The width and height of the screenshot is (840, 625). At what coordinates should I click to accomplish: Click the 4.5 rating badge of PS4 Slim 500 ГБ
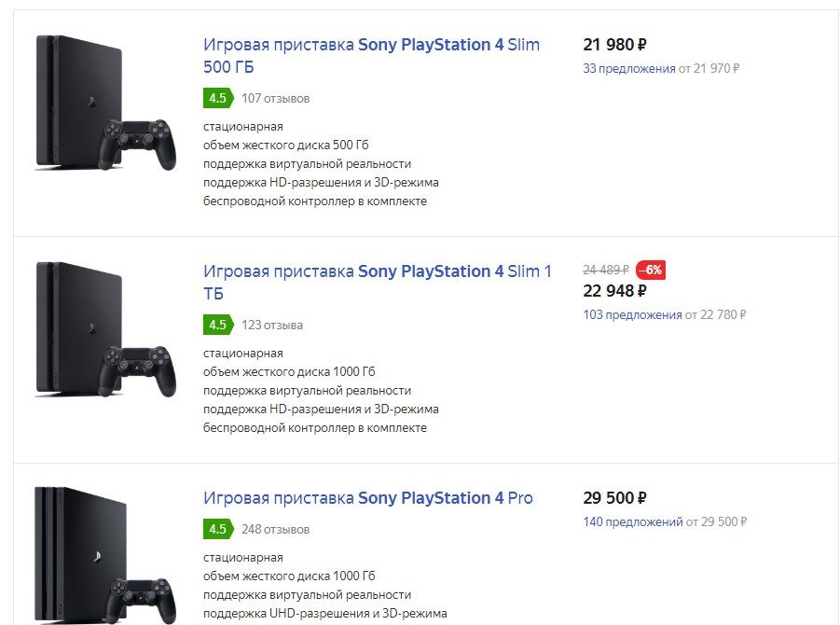click(216, 98)
